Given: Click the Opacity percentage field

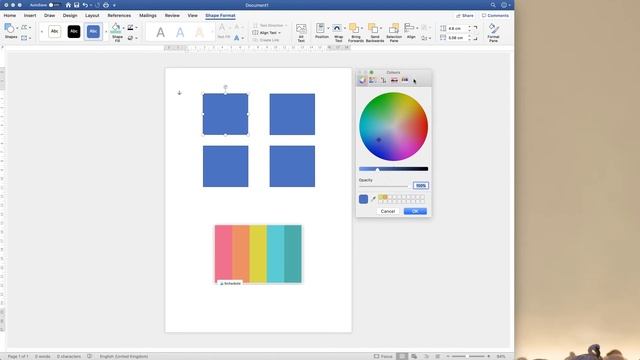Looking at the screenshot, I should [421, 186].
